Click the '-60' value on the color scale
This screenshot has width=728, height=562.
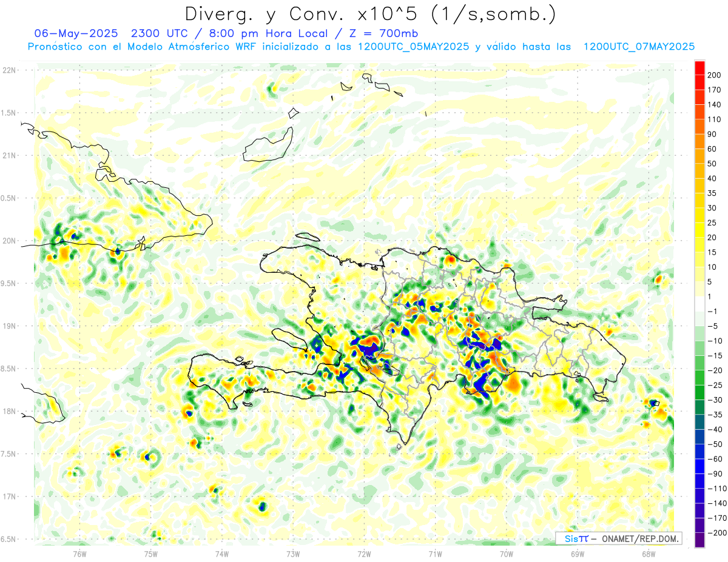714,459
